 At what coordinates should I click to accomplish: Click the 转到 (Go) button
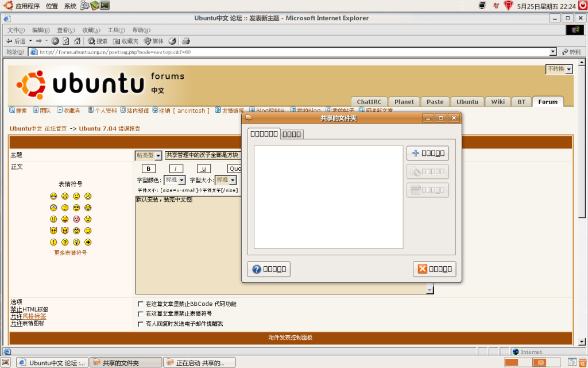click(x=571, y=52)
